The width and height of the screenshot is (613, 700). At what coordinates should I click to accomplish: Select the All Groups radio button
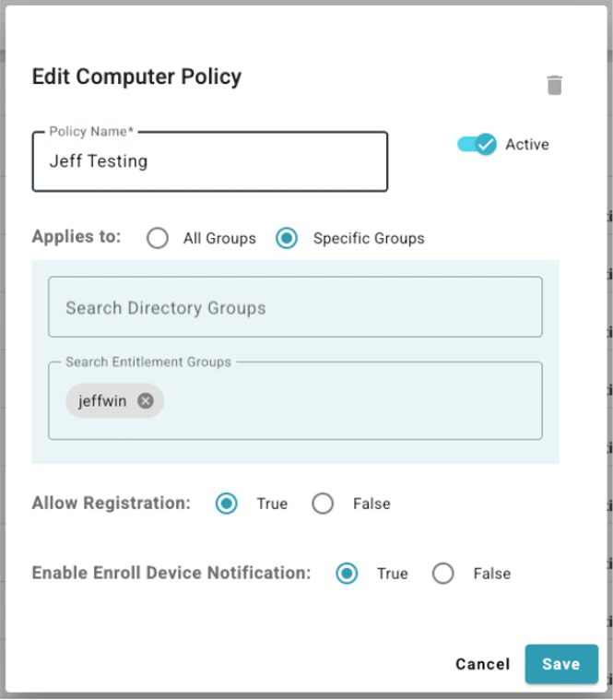pyautogui.click(x=158, y=238)
